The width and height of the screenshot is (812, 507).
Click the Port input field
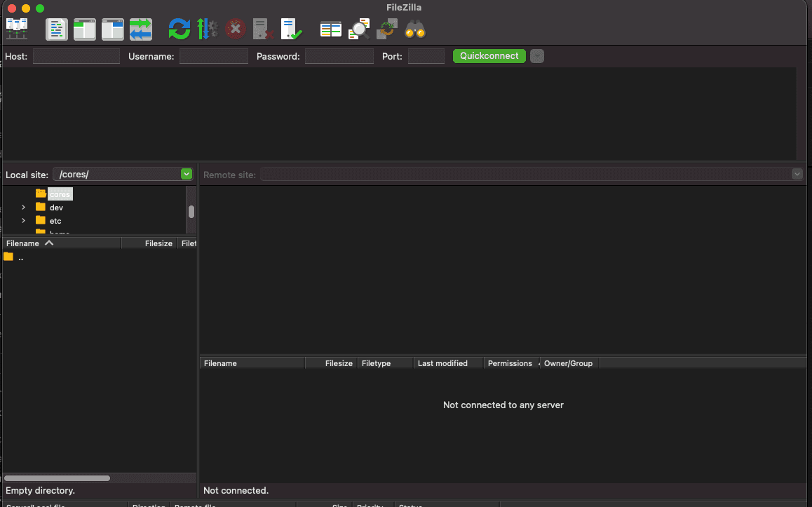pos(426,56)
